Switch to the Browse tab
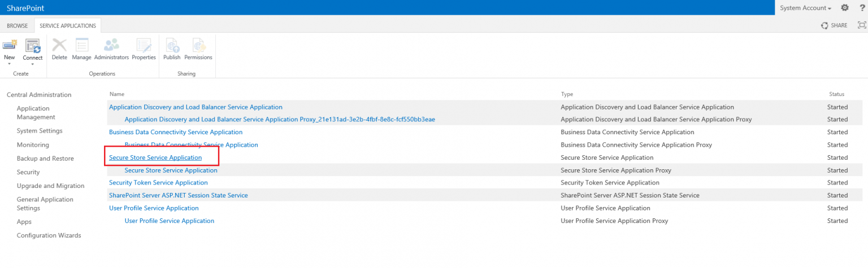 17,25
